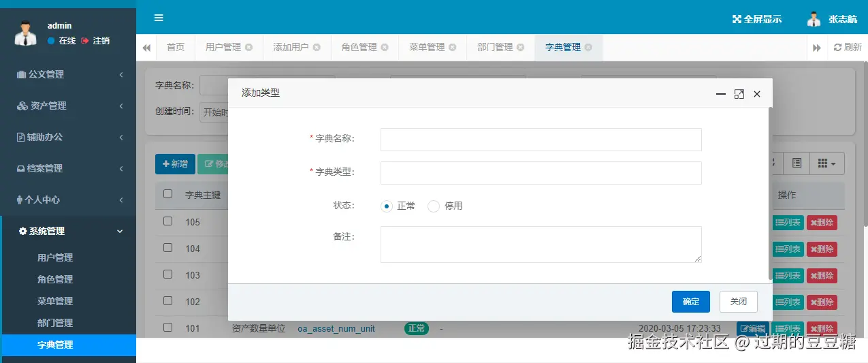Close the 字典管理 tab
Image resolution: width=868 pixels, height=363 pixels.
pos(588,48)
